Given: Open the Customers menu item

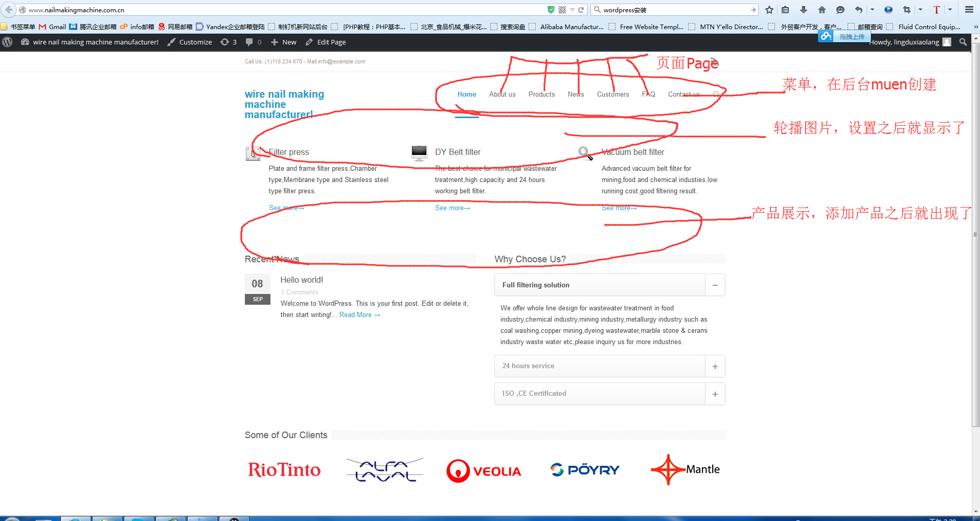Looking at the screenshot, I should pyautogui.click(x=613, y=94).
